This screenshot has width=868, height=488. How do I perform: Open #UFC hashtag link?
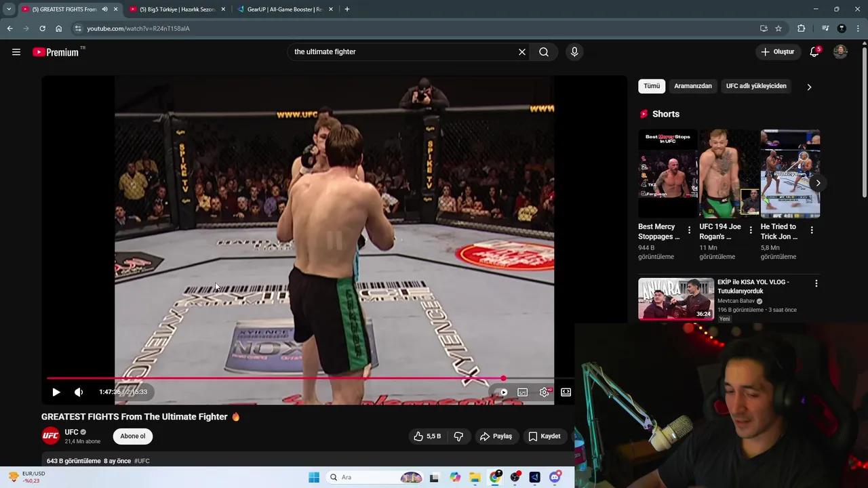[142, 461]
